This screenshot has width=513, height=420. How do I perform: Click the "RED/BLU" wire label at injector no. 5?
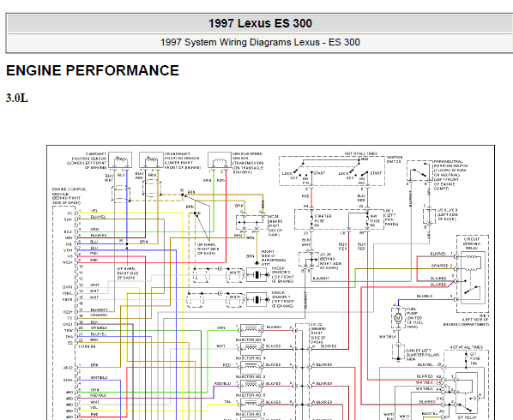222,383
